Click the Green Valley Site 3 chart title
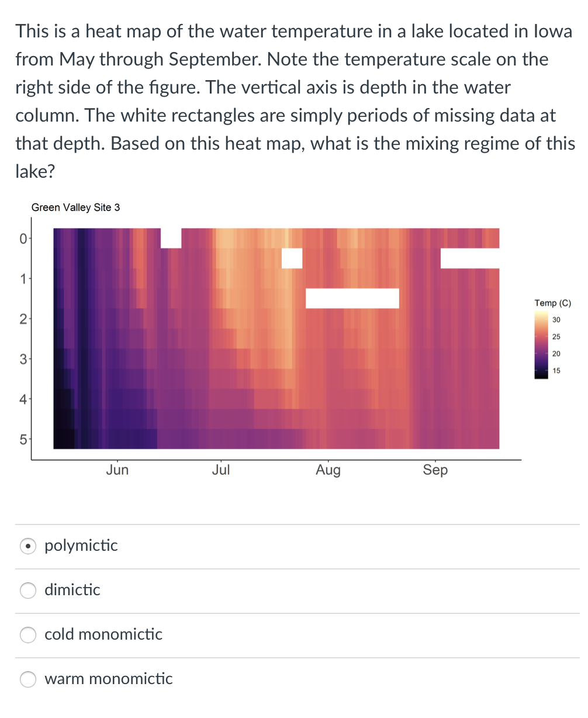 (x=75, y=208)
